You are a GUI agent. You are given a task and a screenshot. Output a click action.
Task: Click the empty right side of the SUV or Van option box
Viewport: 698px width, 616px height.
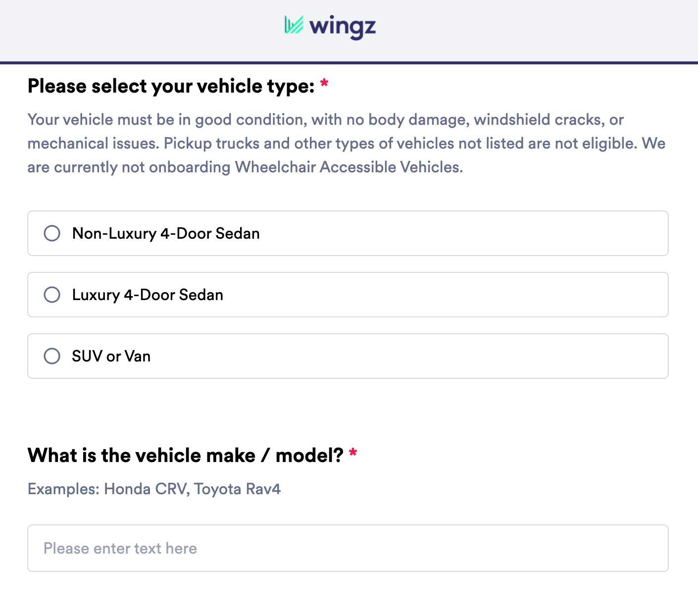(x=495, y=356)
